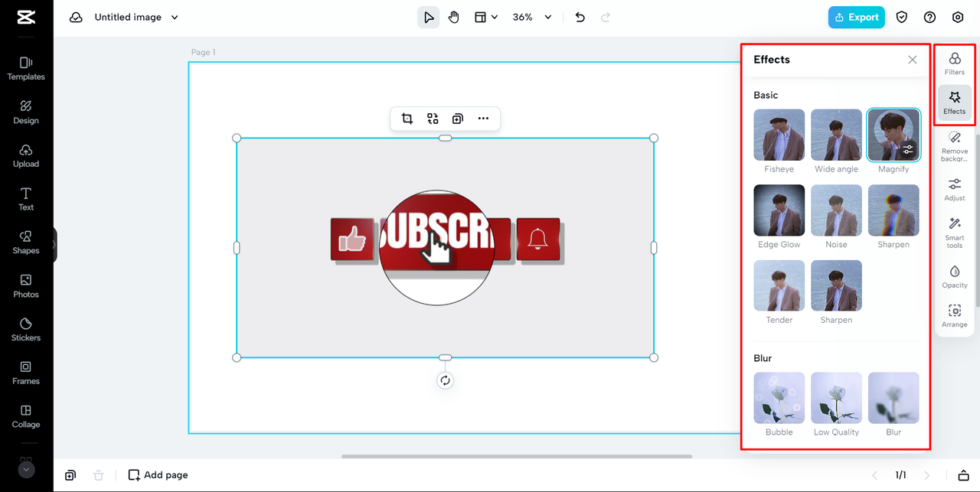Open the Opacity control
The width and height of the screenshot is (980, 492).
coord(955,276)
